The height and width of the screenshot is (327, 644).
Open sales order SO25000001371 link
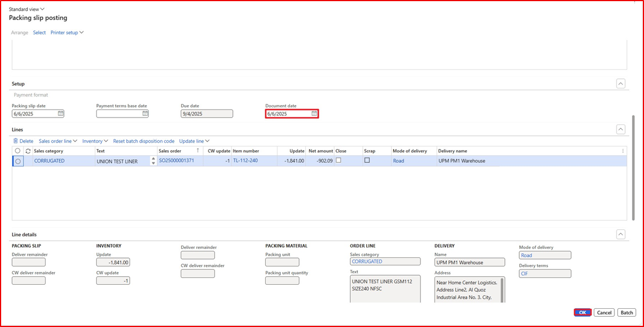176,161
